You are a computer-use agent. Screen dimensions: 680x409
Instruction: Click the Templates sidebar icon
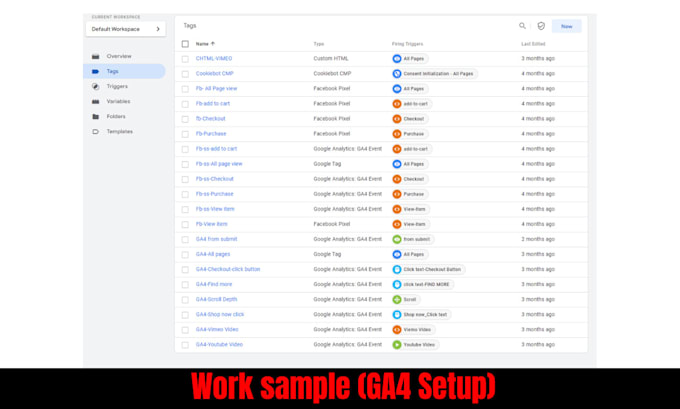[95, 131]
